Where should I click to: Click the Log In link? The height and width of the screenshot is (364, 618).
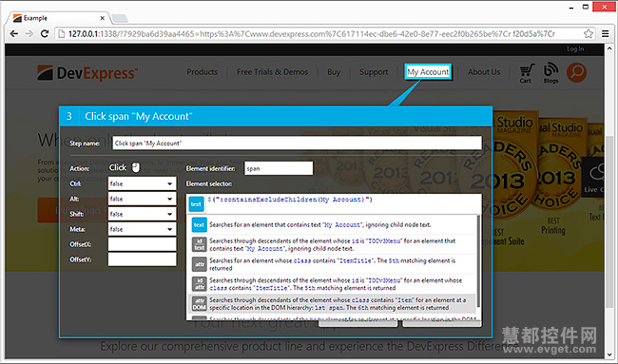(x=575, y=48)
